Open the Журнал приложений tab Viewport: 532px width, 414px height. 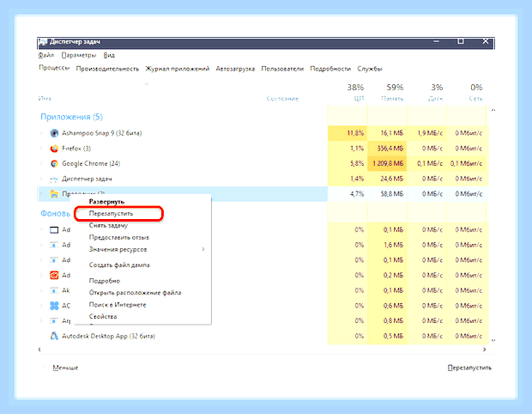click(178, 69)
